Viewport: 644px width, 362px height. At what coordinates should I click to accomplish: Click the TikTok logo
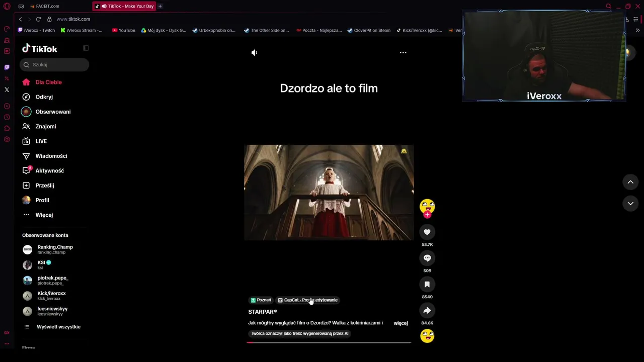[x=40, y=49]
